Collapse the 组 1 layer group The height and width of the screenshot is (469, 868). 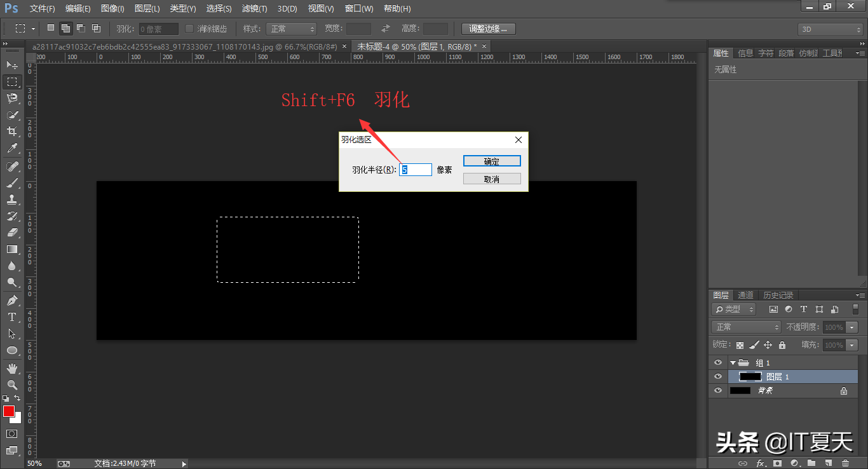(x=733, y=363)
